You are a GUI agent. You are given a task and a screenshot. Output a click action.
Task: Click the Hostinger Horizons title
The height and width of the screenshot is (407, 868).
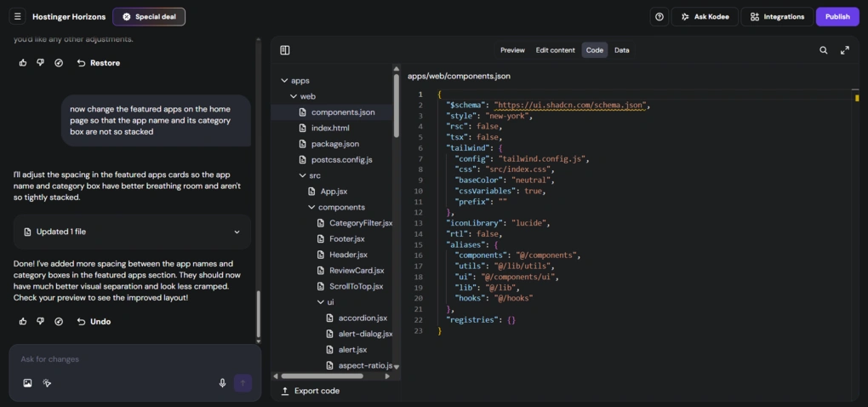tap(69, 17)
